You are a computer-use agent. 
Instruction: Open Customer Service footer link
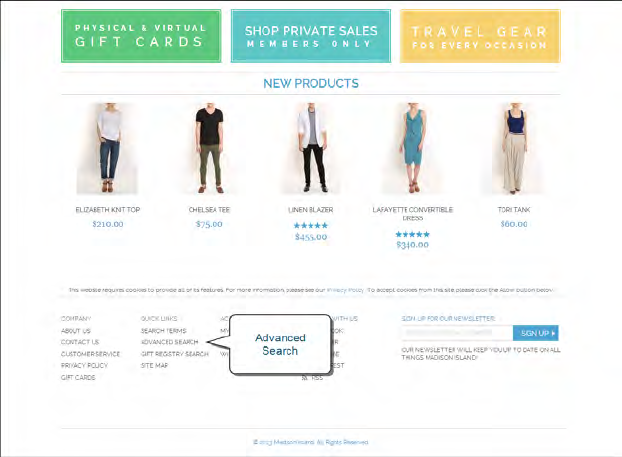tap(90, 354)
